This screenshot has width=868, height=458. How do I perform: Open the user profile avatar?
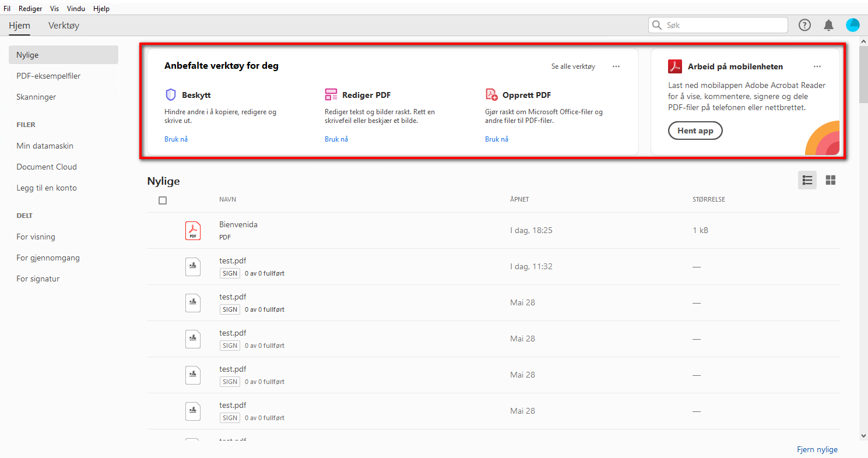(852, 25)
